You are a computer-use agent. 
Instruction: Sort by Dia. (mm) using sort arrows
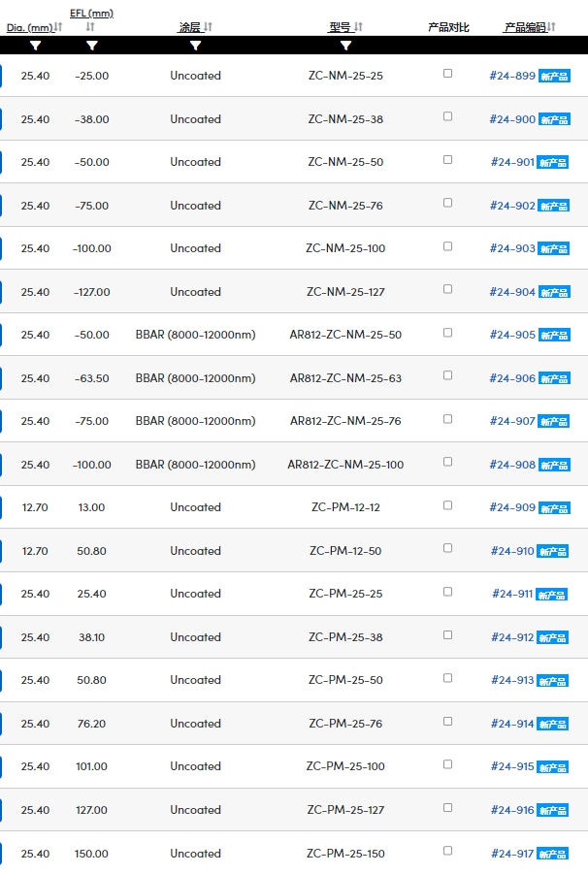[x=58, y=27]
